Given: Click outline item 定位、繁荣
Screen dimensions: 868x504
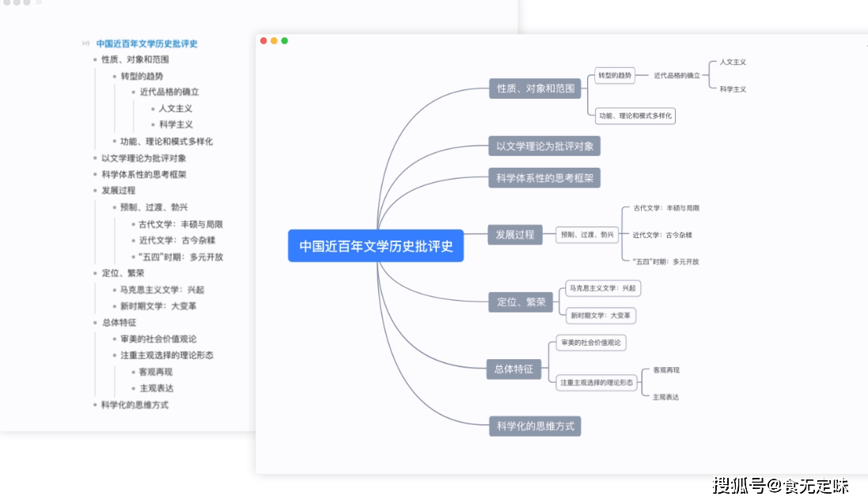Looking at the screenshot, I should 123,273.
